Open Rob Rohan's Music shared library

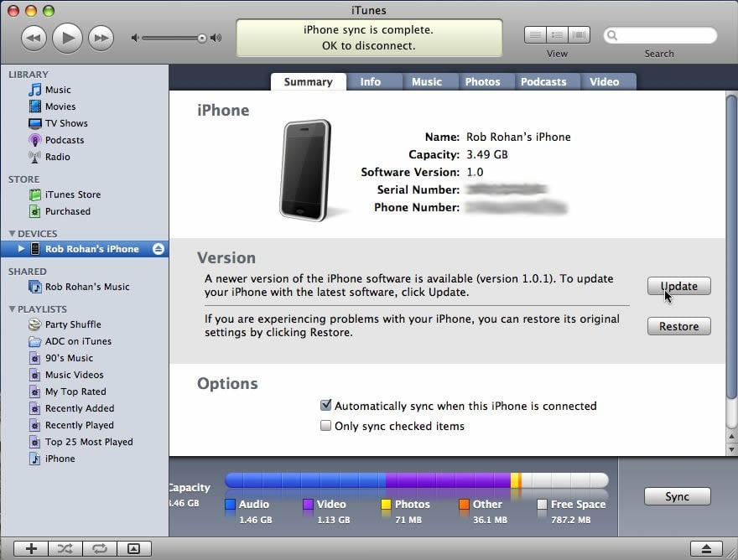coord(87,287)
